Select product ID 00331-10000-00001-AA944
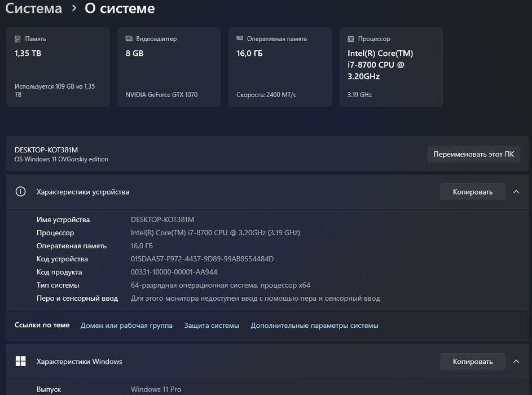This screenshot has height=395, width=532. (174, 272)
